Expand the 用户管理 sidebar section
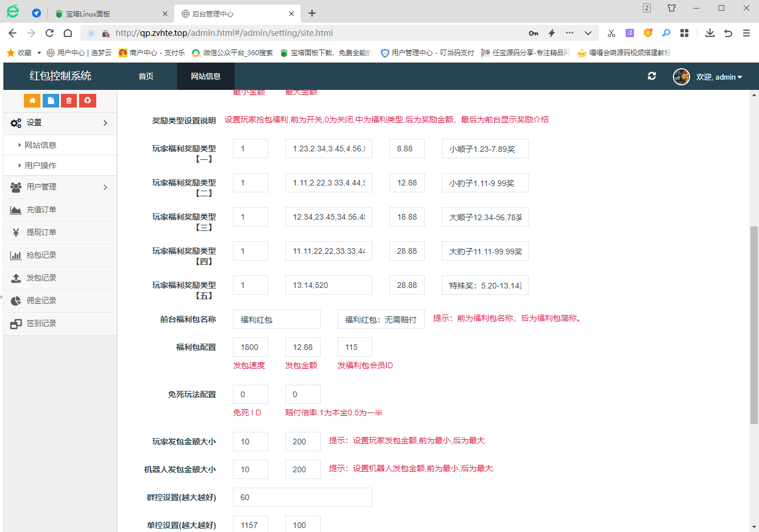 (60, 187)
